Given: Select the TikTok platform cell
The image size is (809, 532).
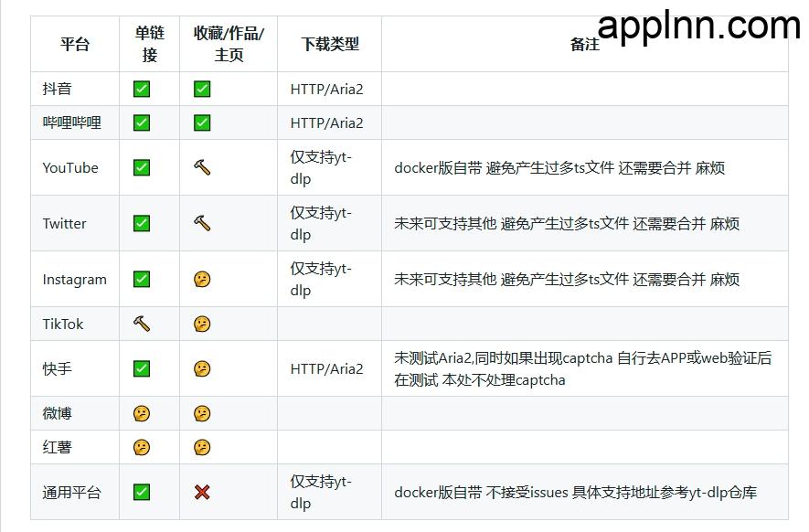Looking at the screenshot, I should coord(75,325).
